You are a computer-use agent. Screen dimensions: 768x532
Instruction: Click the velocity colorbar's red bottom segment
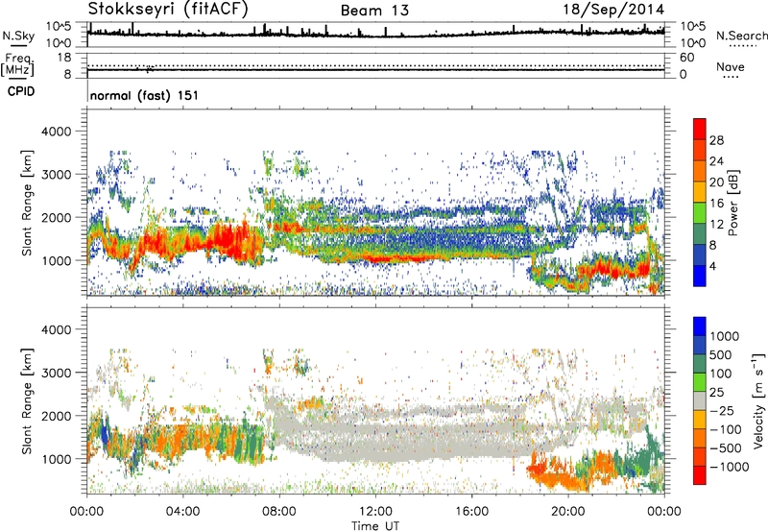pos(700,474)
